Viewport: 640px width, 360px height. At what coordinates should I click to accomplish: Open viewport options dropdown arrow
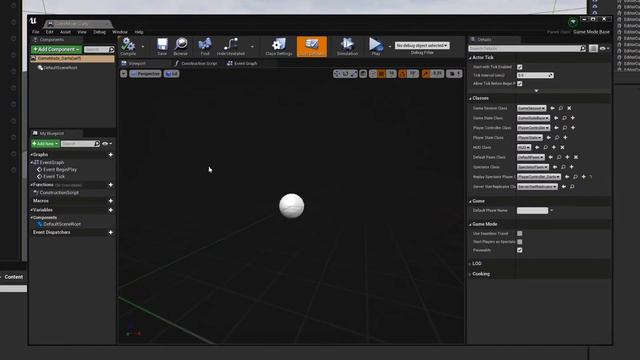[x=124, y=73]
